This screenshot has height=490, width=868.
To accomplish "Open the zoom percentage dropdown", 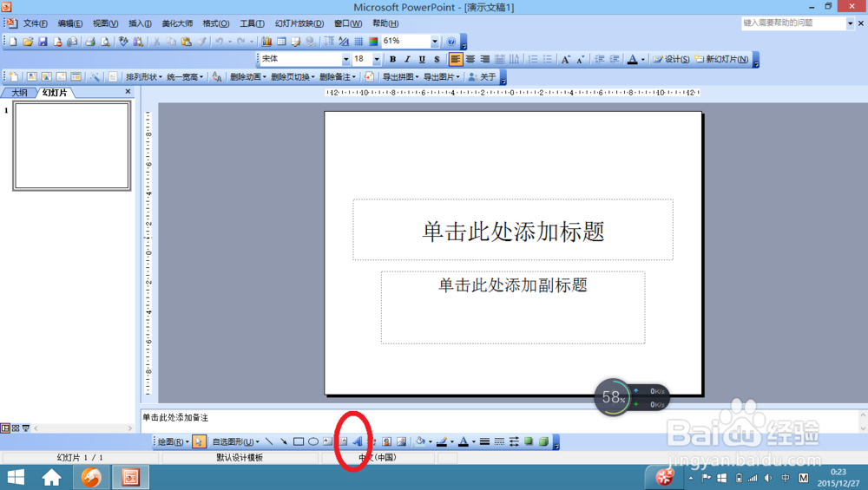I will click(x=435, y=42).
